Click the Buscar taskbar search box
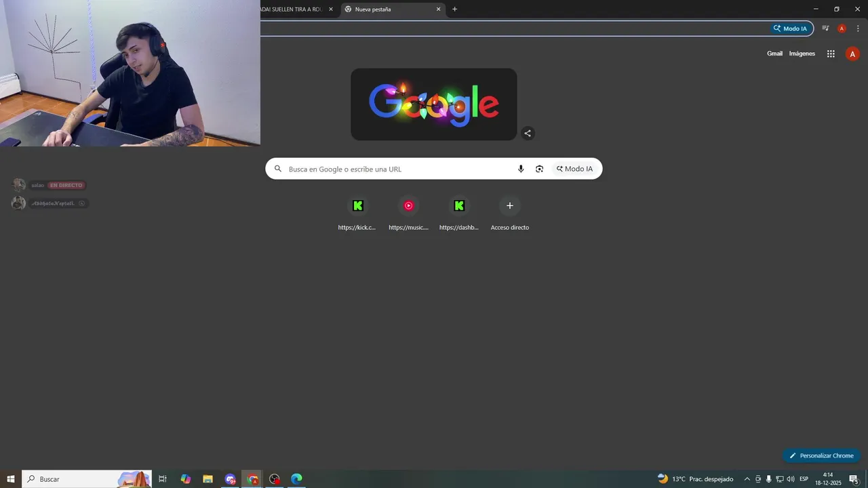 pyautogui.click(x=87, y=479)
